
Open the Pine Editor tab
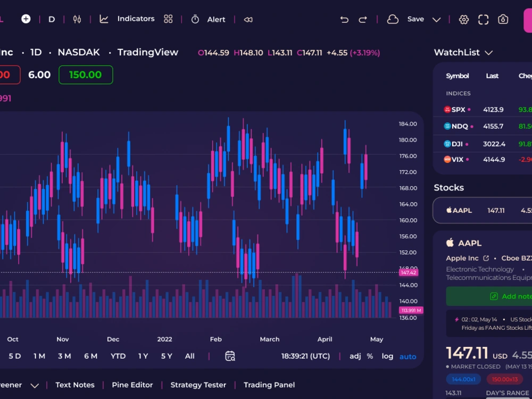click(132, 385)
